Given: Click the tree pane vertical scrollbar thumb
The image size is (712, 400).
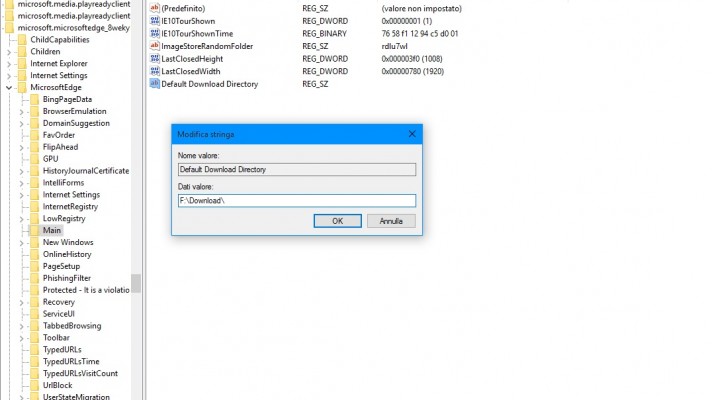Looking at the screenshot, I should click(136, 283).
